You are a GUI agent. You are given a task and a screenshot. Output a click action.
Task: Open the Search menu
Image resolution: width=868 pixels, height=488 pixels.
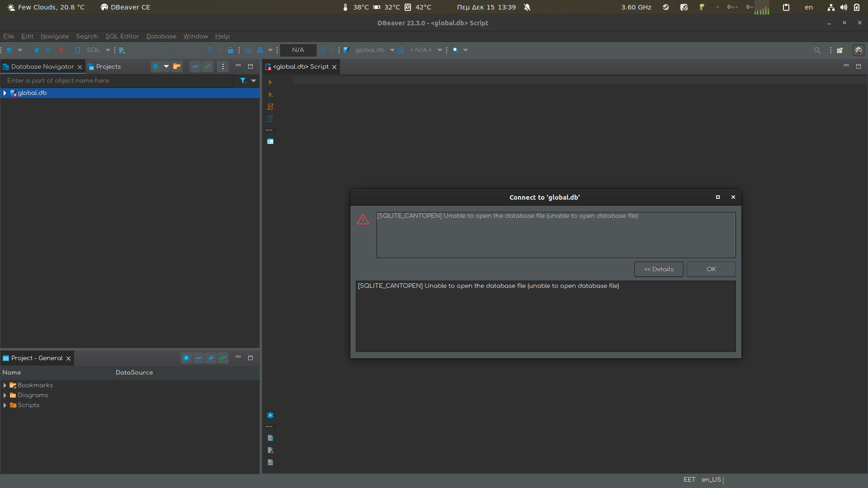coord(87,36)
